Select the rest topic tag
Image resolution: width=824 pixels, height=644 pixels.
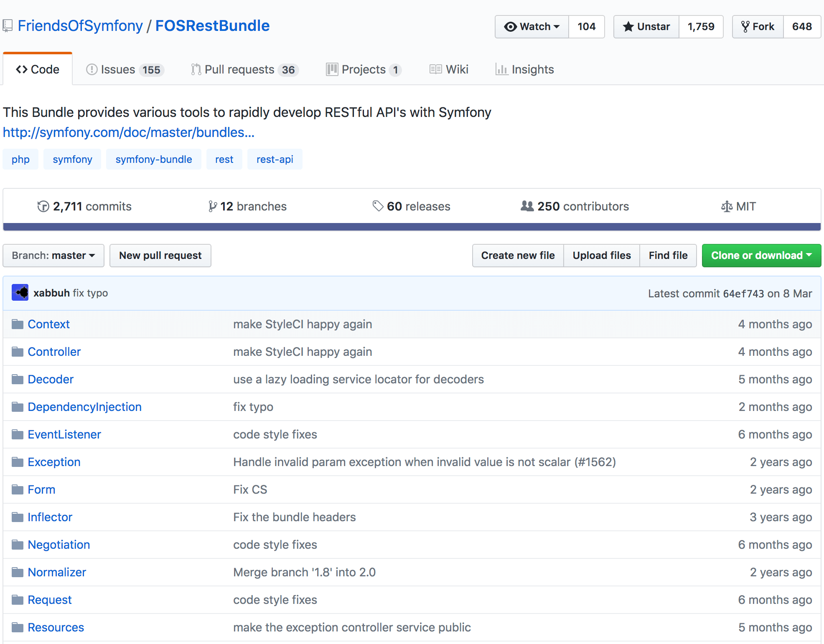224,159
